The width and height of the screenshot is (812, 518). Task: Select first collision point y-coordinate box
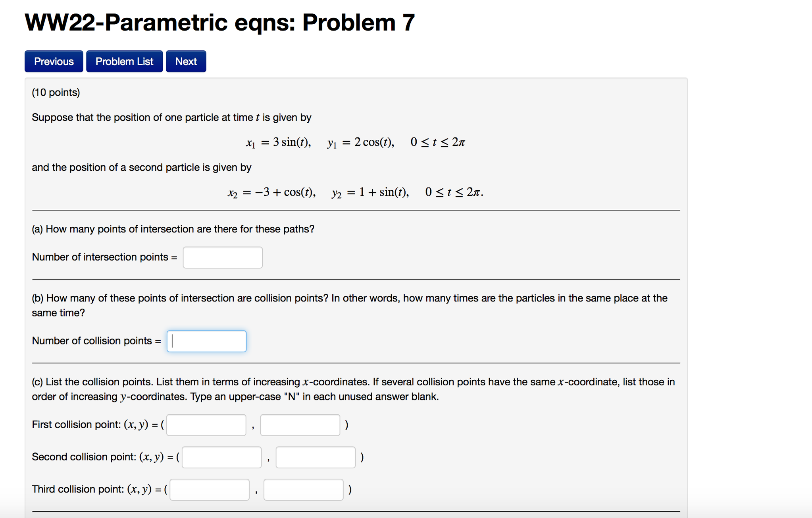[x=300, y=425]
